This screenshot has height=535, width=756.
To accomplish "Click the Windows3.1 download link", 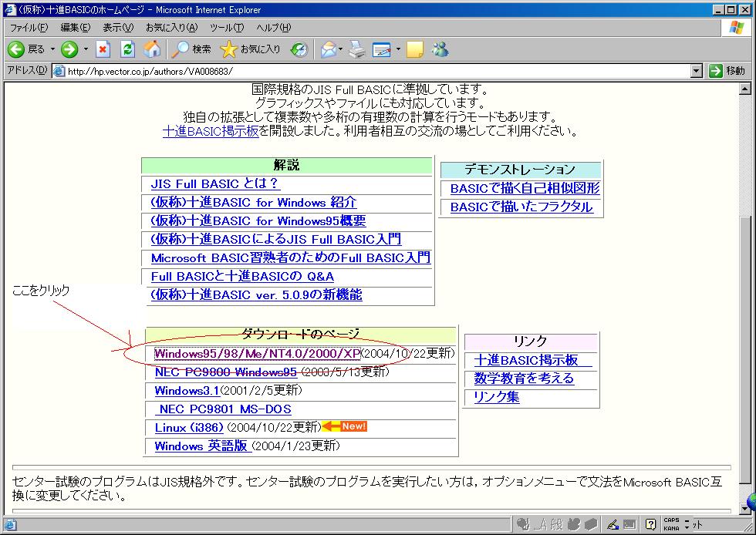I will [187, 390].
